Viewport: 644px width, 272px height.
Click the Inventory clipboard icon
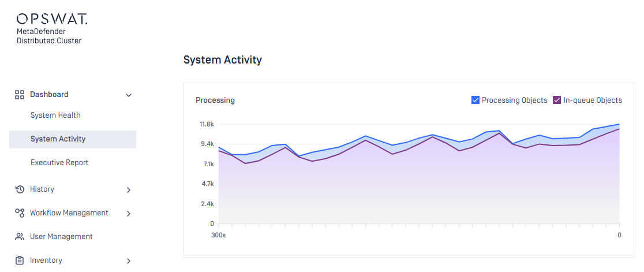tap(20, 260)
